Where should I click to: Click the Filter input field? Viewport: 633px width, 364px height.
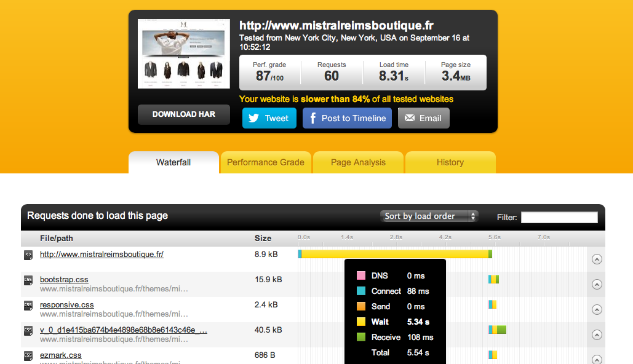coord(559,217)
